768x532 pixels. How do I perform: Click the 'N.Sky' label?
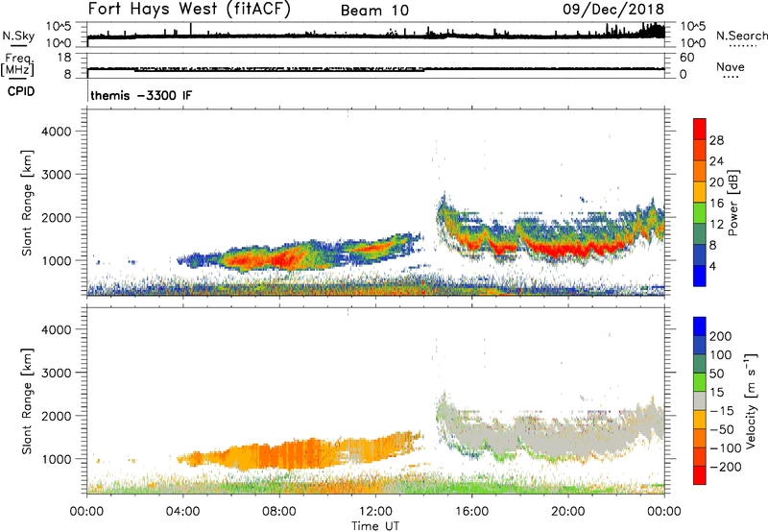coord(18,36)
